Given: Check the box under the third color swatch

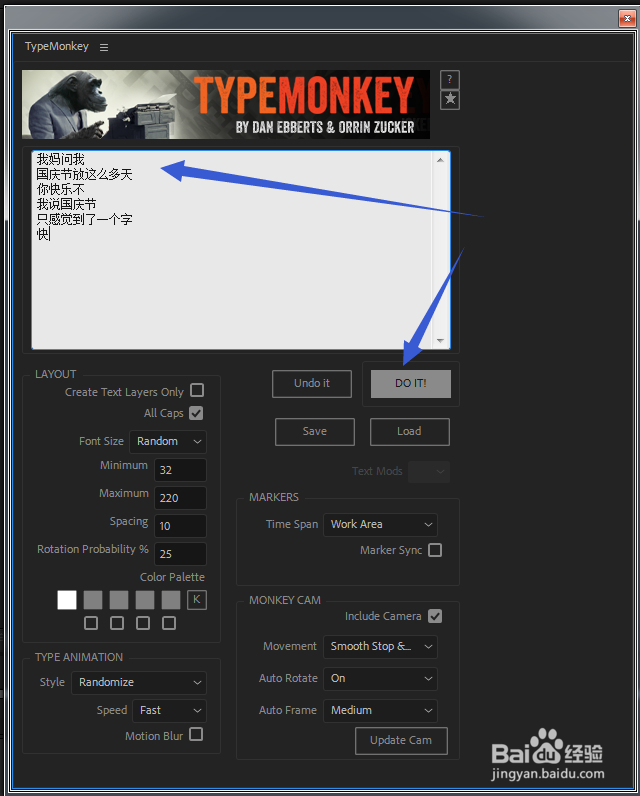Looking at the screenshot, I should [117, 623].
